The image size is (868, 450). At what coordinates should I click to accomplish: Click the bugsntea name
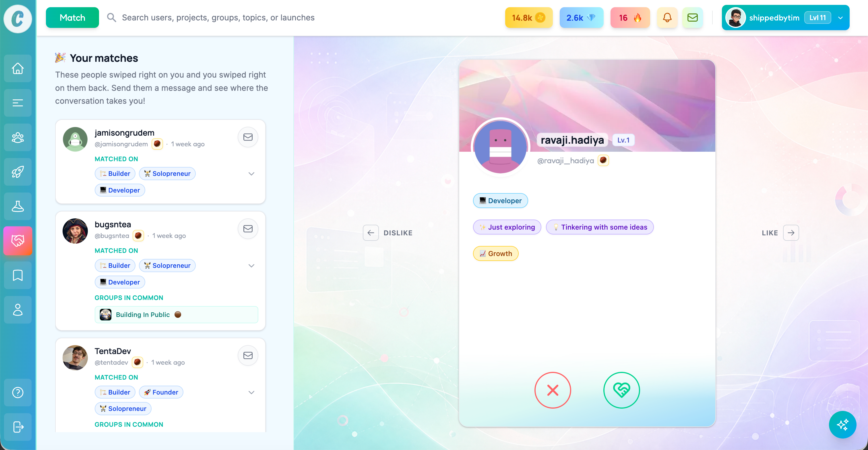113,224
